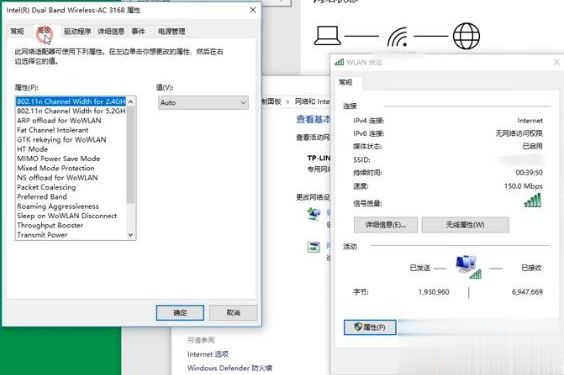564x375 pixels.
Task: Click property list scroll-up arrow
Action: [x=131, y=102]
